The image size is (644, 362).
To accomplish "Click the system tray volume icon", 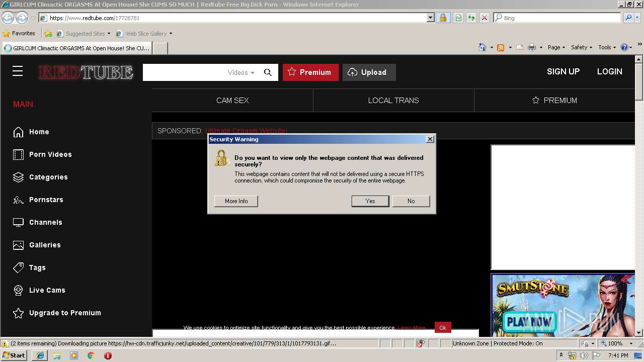I will click(584, 355).
